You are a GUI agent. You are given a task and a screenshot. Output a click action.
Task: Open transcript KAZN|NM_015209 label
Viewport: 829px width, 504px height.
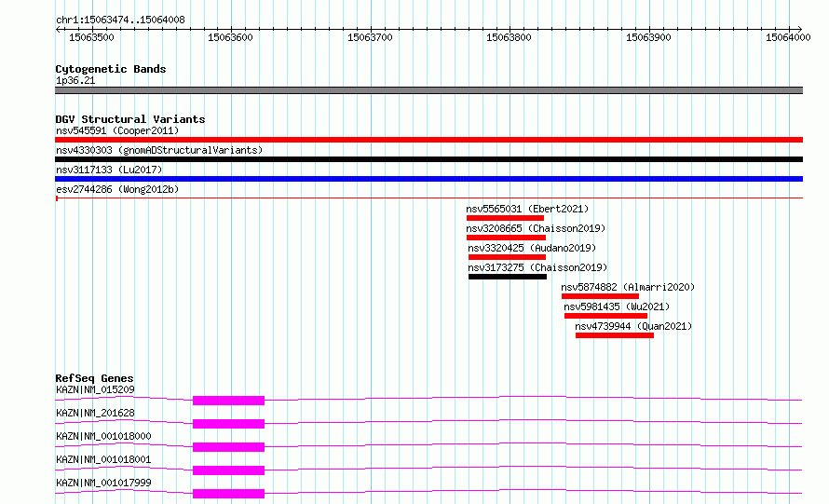pos(95,389)
